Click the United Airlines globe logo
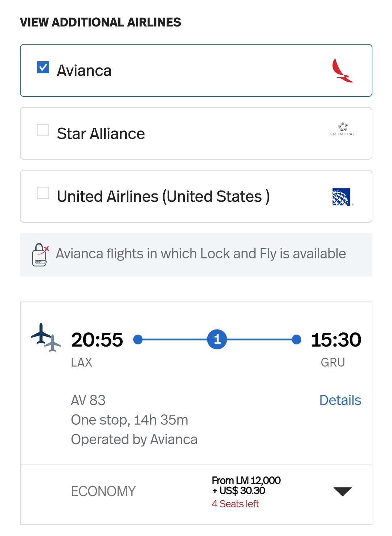 [x=341, y=197]
